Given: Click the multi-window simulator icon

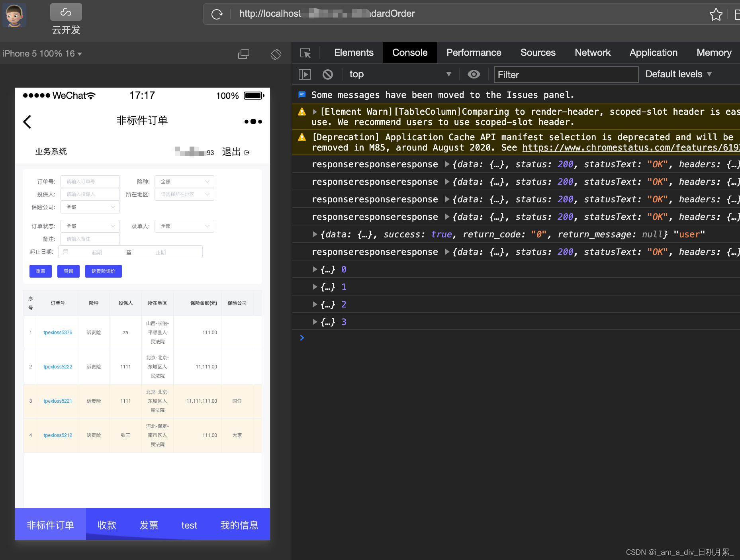Looking at the screenshot, I should click(243, 54).
